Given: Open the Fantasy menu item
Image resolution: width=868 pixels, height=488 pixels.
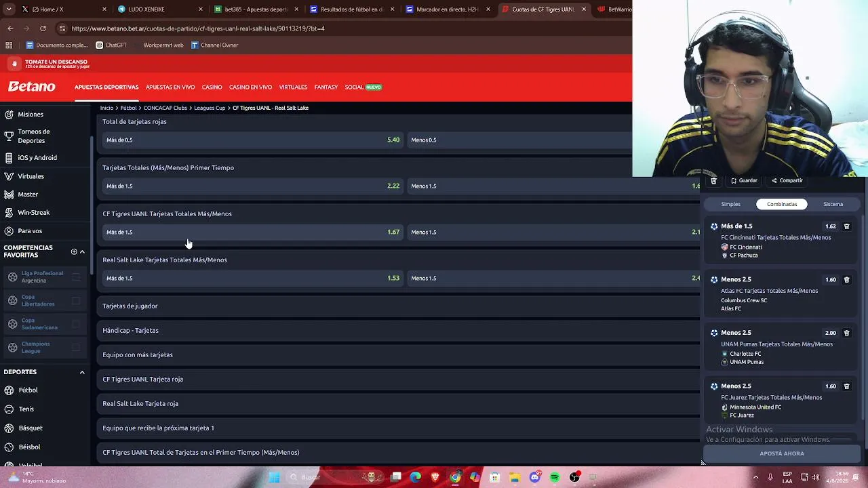Looking at the screenshot, I should click(x=326, y=87).
